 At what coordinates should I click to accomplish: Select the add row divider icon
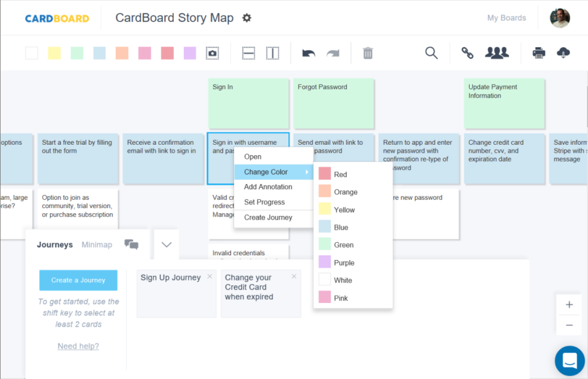tap(248, 53)
